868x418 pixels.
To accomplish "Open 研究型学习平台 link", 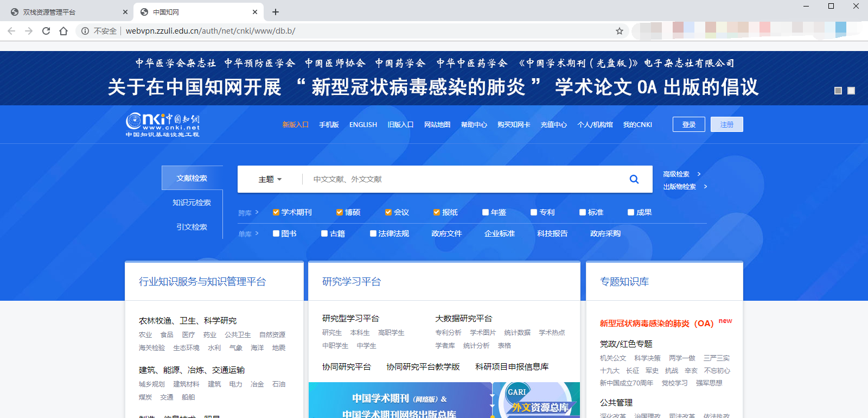I will (x=351, y=319).
